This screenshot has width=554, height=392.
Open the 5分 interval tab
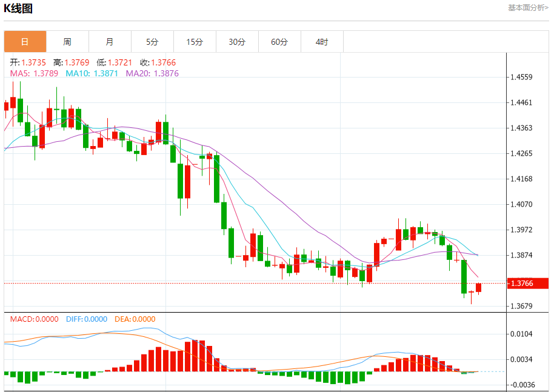coord(152,42)
